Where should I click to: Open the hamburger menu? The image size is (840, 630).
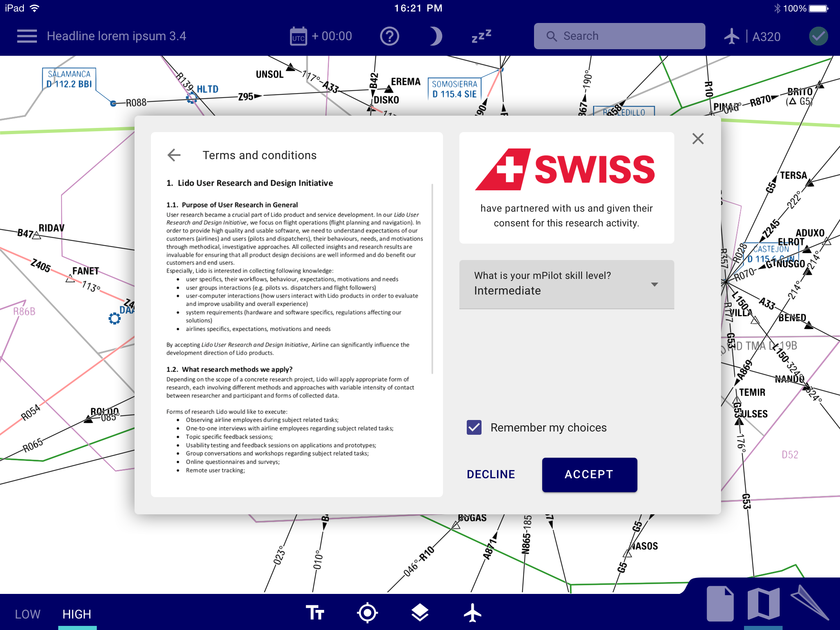coord(27,36)
